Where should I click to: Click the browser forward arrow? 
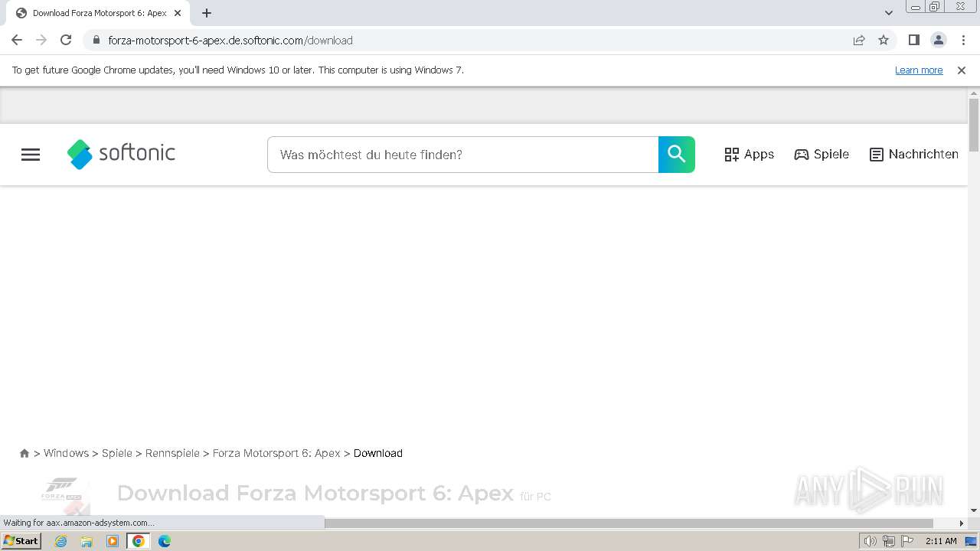click(41, 40)
